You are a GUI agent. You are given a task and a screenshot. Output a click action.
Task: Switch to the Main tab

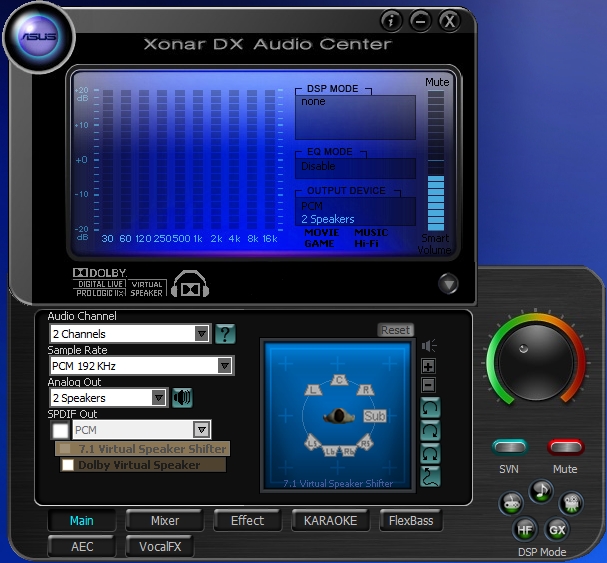(82, 521)
